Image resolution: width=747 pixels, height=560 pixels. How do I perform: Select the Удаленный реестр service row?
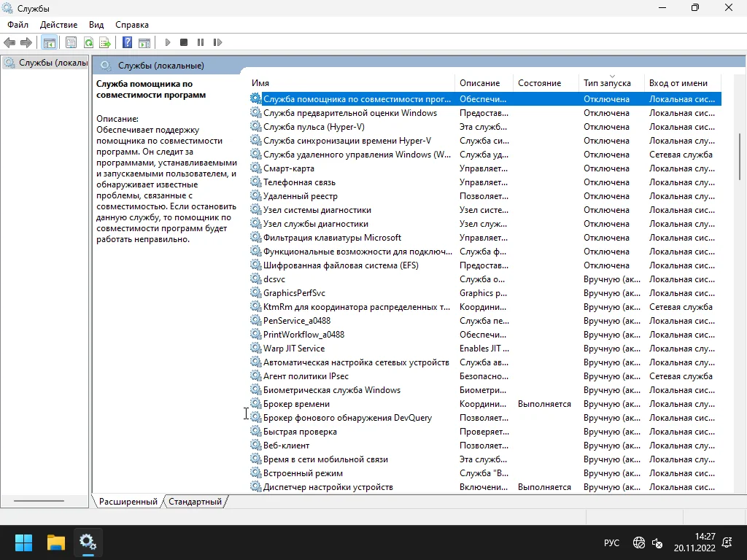pos(300,196)
